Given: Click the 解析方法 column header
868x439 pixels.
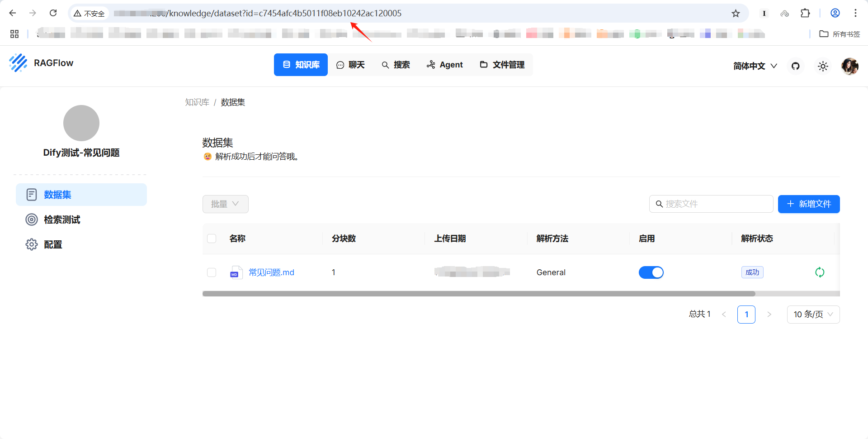Looking at the screenshot, I should coord(552,239).
